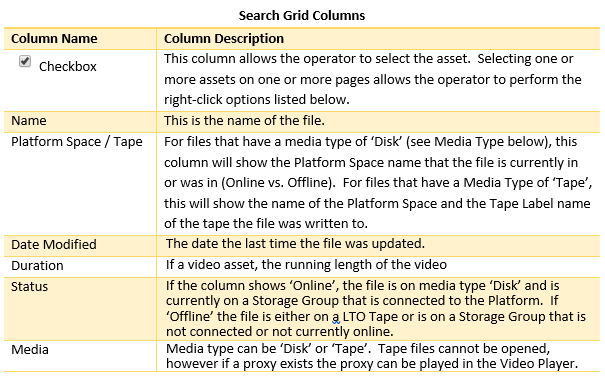Click line starting 'however if a proxy exists'
Viewport: 605px width, 378px height.
[x=372, y=364]
